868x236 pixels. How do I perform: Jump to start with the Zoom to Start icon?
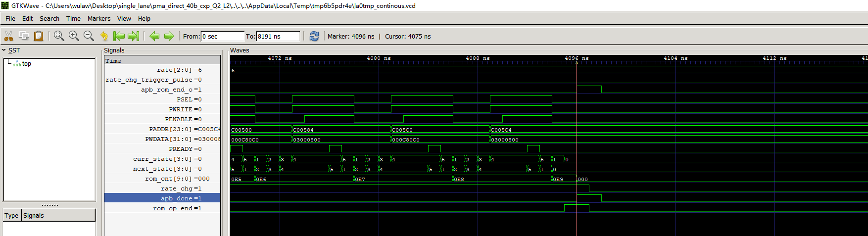point(119,36)
